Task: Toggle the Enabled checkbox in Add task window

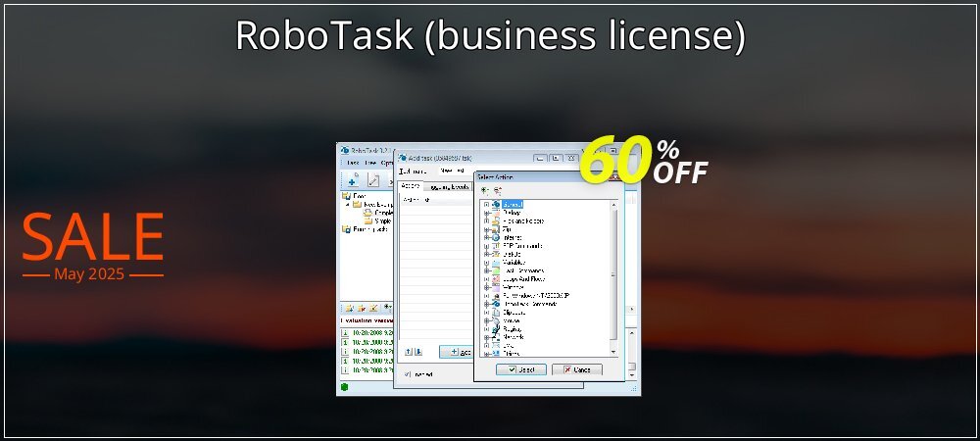Action: 408,374
